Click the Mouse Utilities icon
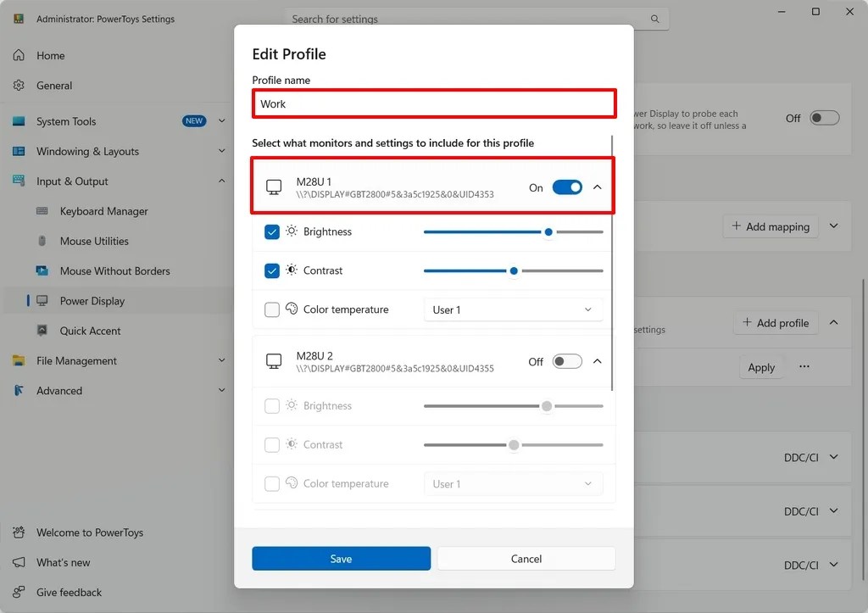The width and height of the screenshot is (868, 613). pyautogui.click(x=42, y=241)
